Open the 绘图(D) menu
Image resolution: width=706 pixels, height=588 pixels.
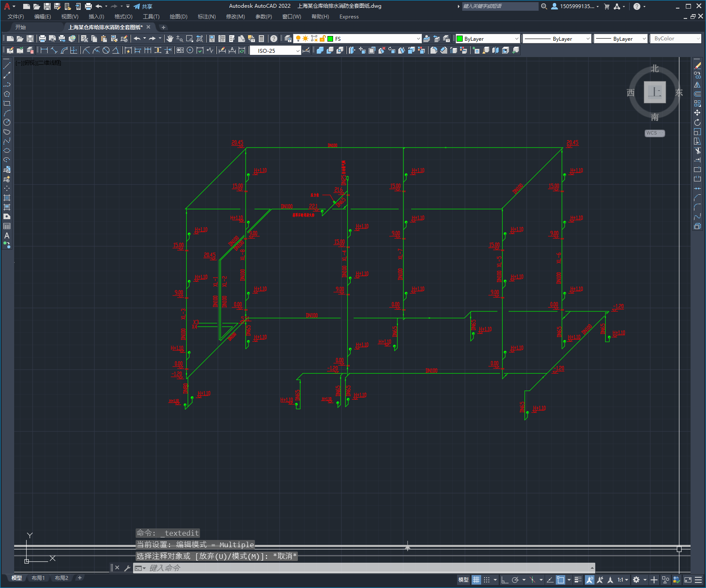(x=179, y=17)
